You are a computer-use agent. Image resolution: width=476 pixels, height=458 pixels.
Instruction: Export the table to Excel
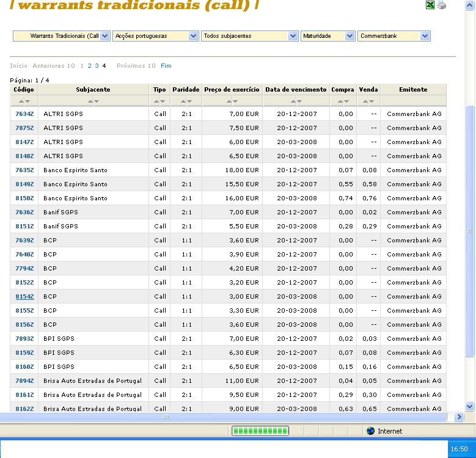pos(430,5)
